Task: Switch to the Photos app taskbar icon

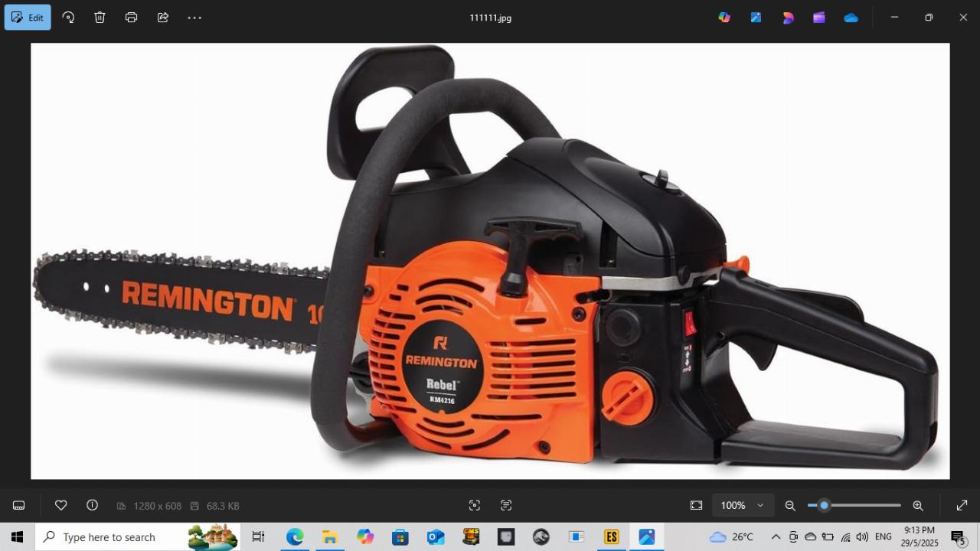Action: point(647,537)
